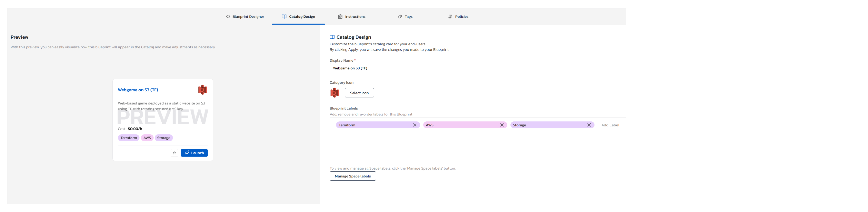Open Manage Space labels

coord(352,176)
